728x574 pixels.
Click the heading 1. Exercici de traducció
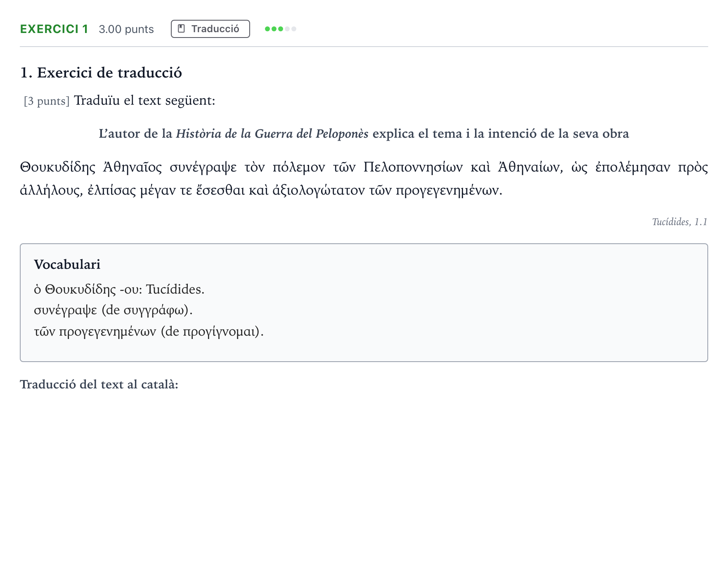click(101, 73)
